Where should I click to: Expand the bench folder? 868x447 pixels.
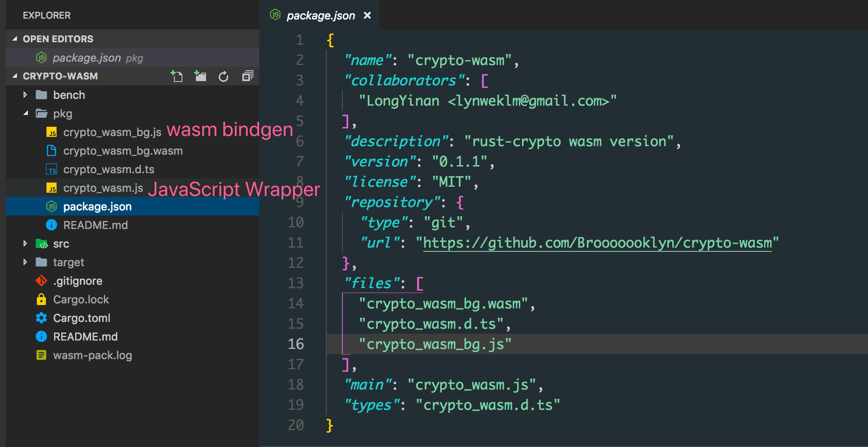(25, 95)
